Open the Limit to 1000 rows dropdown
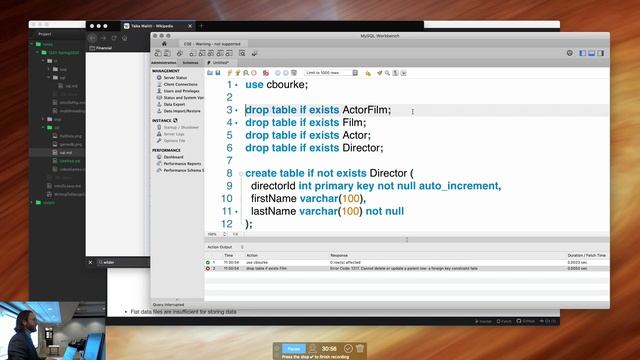This screenshot has height=360, width=640. (331, 73)
